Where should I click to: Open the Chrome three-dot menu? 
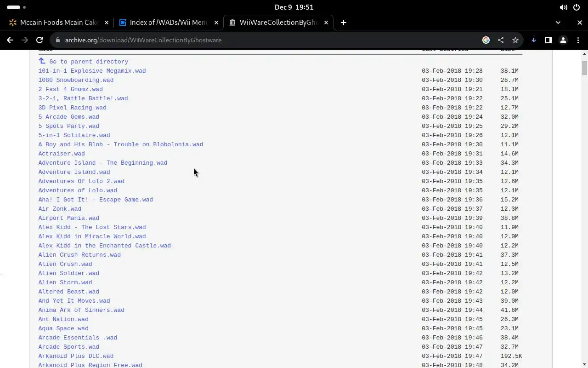click(x=578, y=40)
